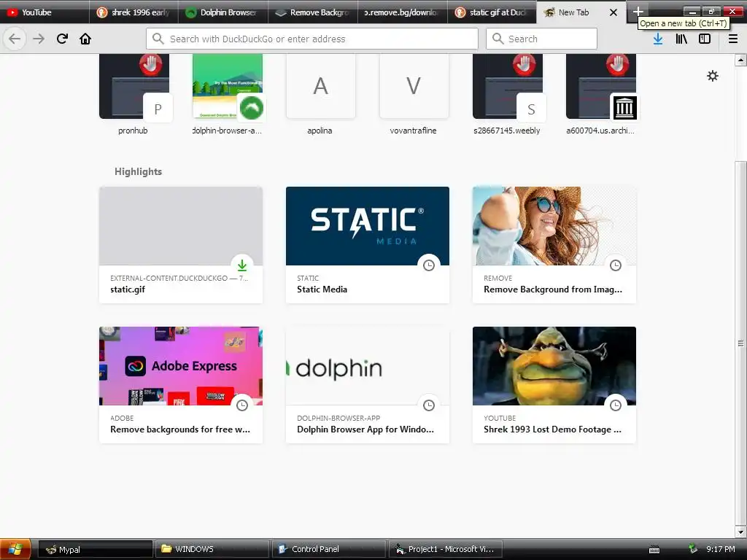Open the keyboard icon in system tray

point(654,550)
